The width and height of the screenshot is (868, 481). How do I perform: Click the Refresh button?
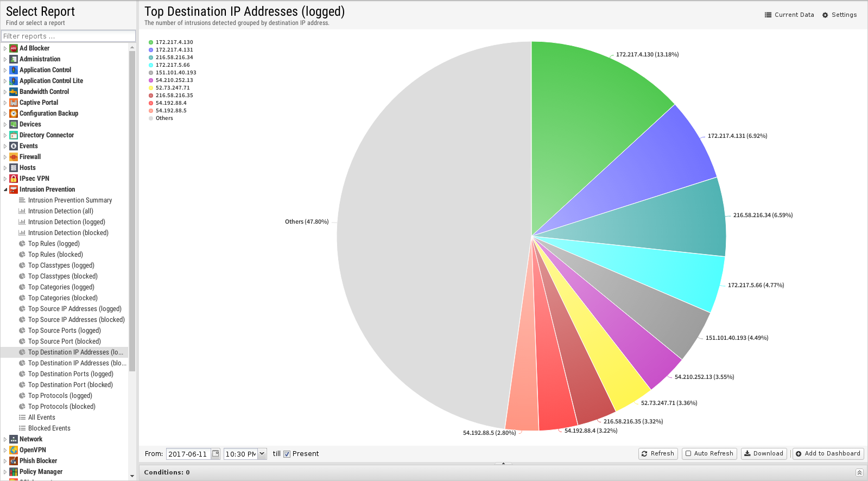click(658, 453)
